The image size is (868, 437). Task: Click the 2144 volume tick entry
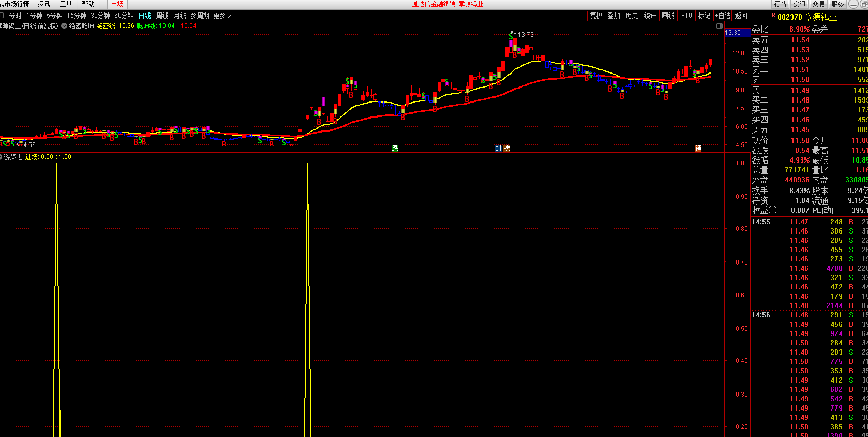tap(834, 305)
